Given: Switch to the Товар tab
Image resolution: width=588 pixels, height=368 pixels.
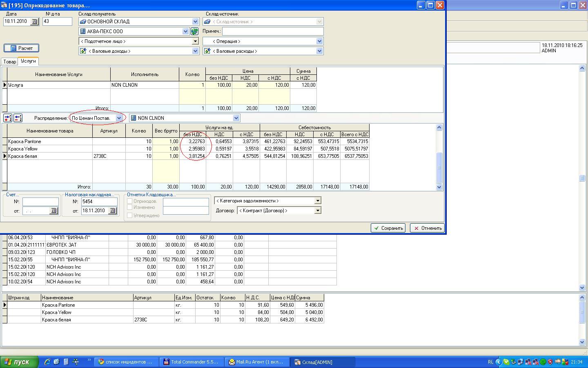Looking at the screenshot, I should point(10,62).
